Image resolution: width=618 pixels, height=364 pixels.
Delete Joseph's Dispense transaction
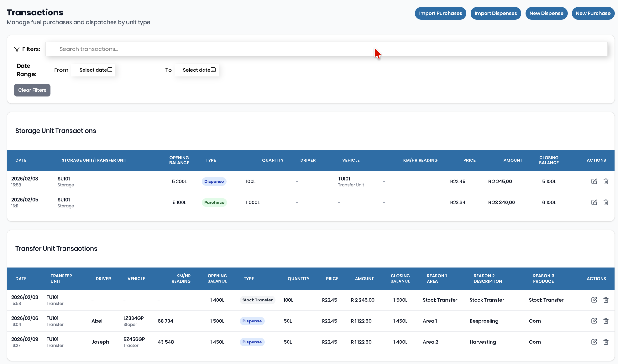tap(606, 342)
